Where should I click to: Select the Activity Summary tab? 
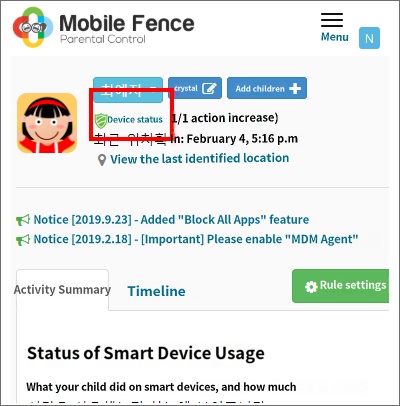[62, 290]
